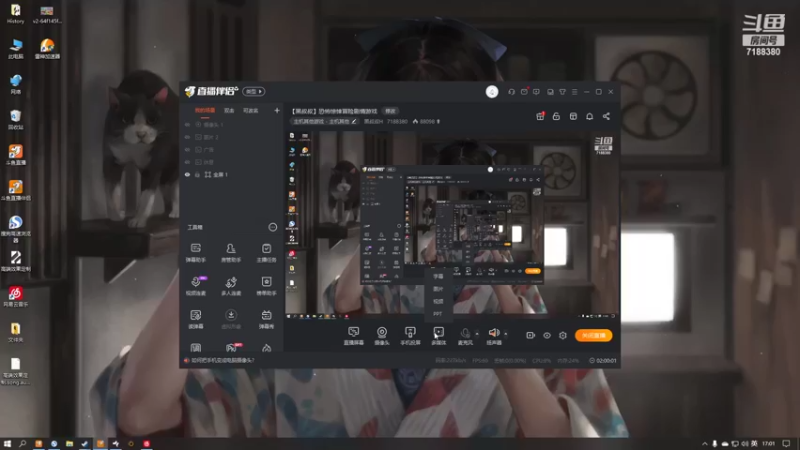Screen dimensions: 800x450
Task: Open the Windows notification center icon
Action: coord(787,443)
